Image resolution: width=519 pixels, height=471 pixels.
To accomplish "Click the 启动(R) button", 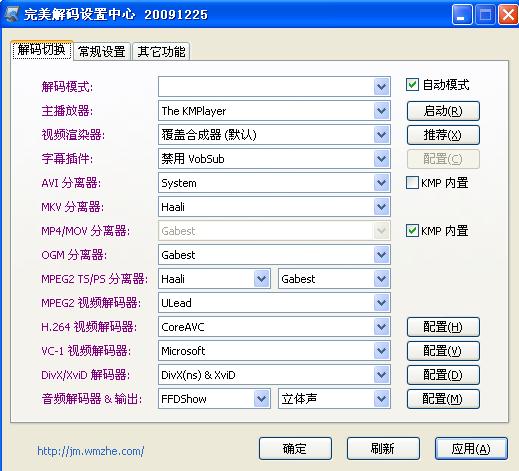I will [443, 111].
